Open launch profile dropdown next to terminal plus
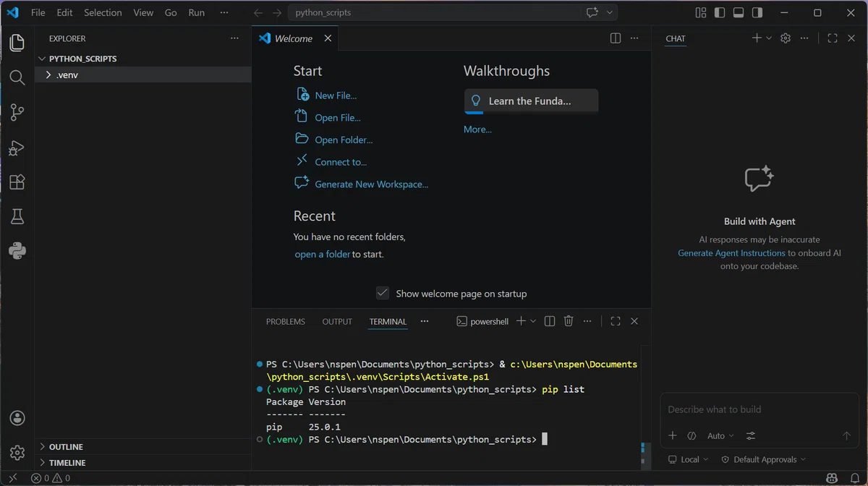The image size is (868, 486). (534, 321)
